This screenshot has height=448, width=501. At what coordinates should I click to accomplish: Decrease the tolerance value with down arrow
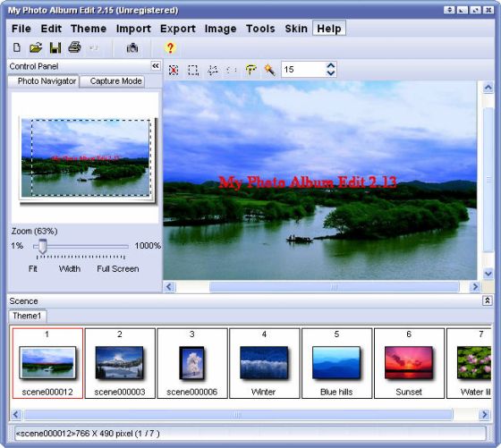pos(331,73)
